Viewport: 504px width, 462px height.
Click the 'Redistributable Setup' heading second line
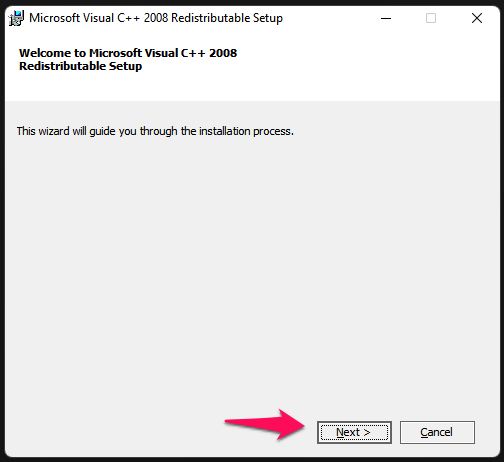click(80, 66)
